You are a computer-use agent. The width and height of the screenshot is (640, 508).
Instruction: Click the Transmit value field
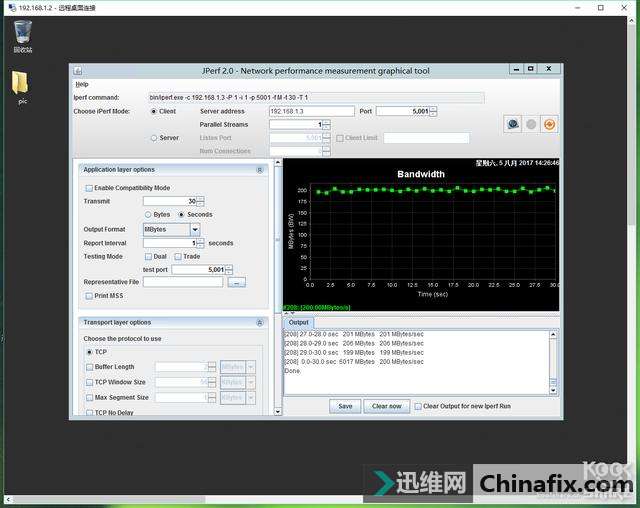point(170,201)
